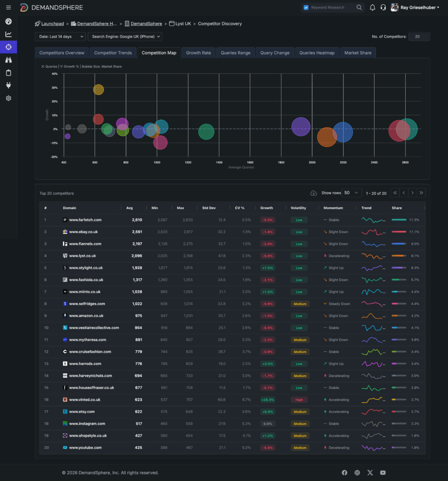Image resolution: width=448 pixels, height=481 pixels.
Task: Open notifications bell icon in header
Action: tap(372, 8)
